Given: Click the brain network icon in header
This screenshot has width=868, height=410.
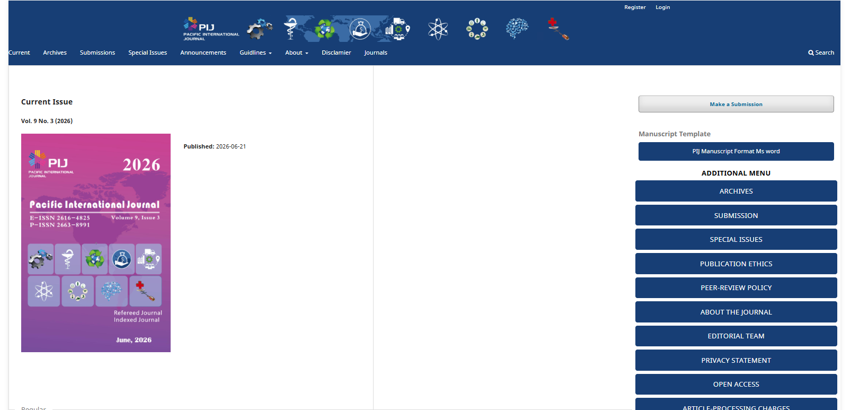Looking at the screenshot, I should (517, 29).
